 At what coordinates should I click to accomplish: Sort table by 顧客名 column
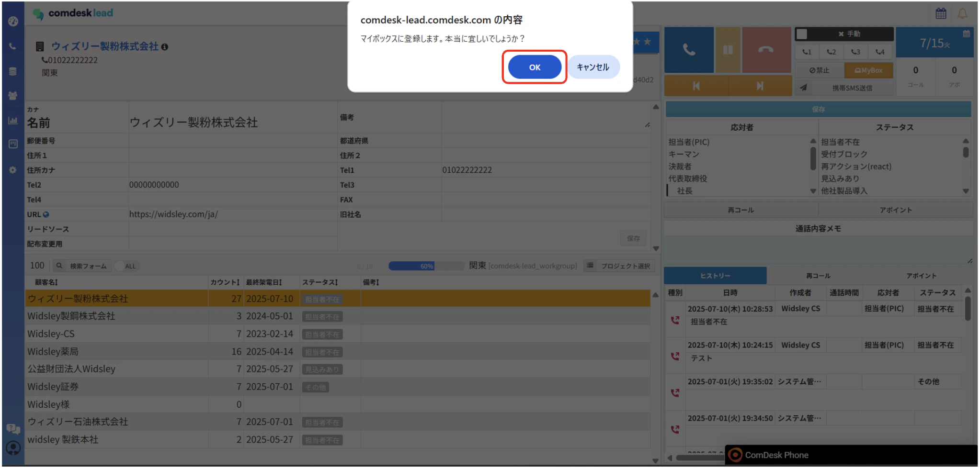tap(46, 282)
